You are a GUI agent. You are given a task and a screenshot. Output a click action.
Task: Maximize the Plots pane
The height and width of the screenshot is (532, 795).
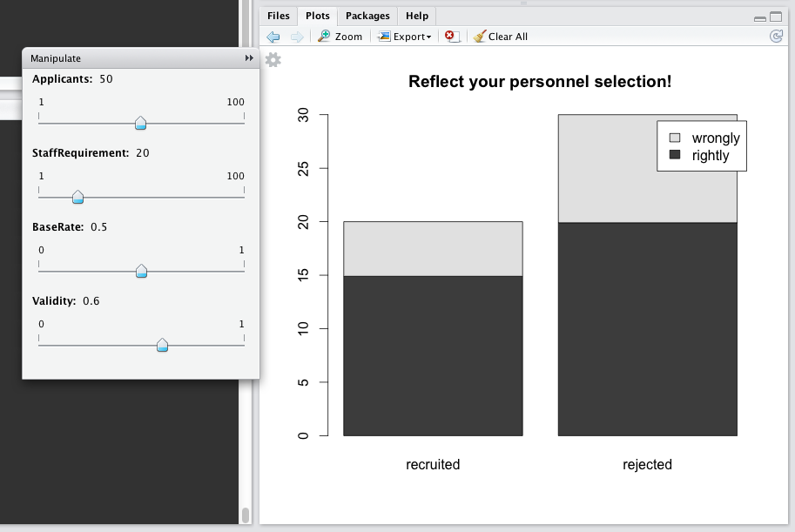pos(776,17)
